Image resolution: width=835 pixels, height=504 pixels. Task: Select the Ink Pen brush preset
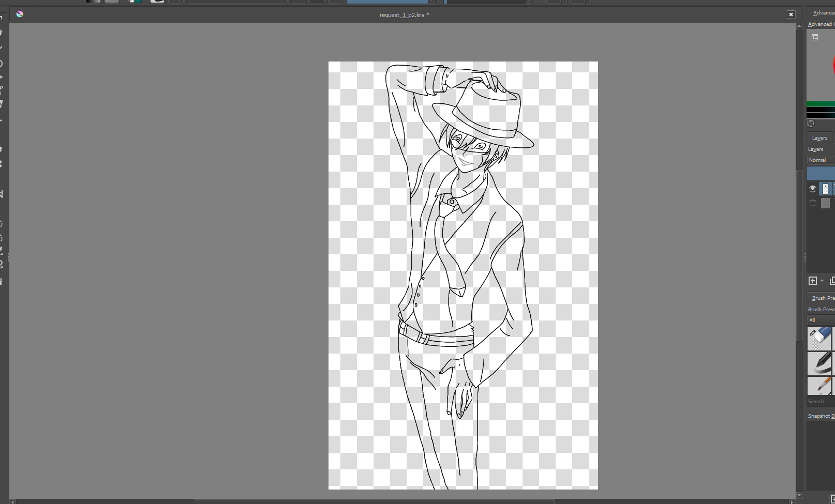pyautogui.click(x=819, y=362)
